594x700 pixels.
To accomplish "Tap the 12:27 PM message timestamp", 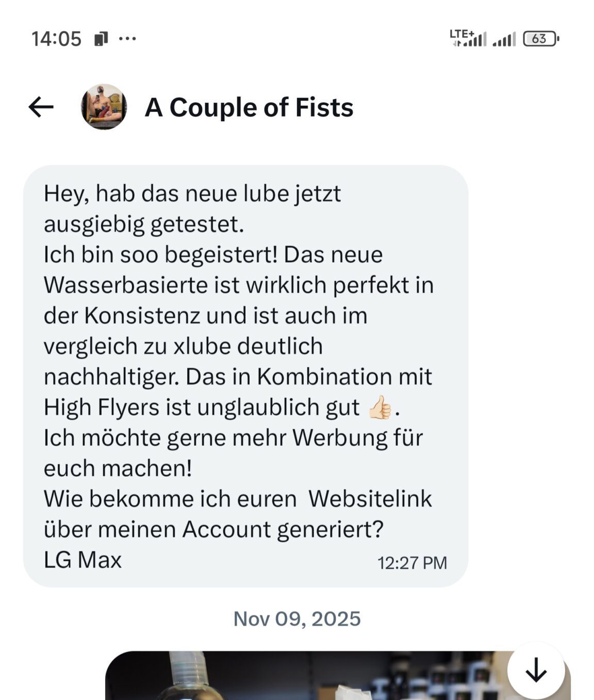I will [x=412, y=563].
